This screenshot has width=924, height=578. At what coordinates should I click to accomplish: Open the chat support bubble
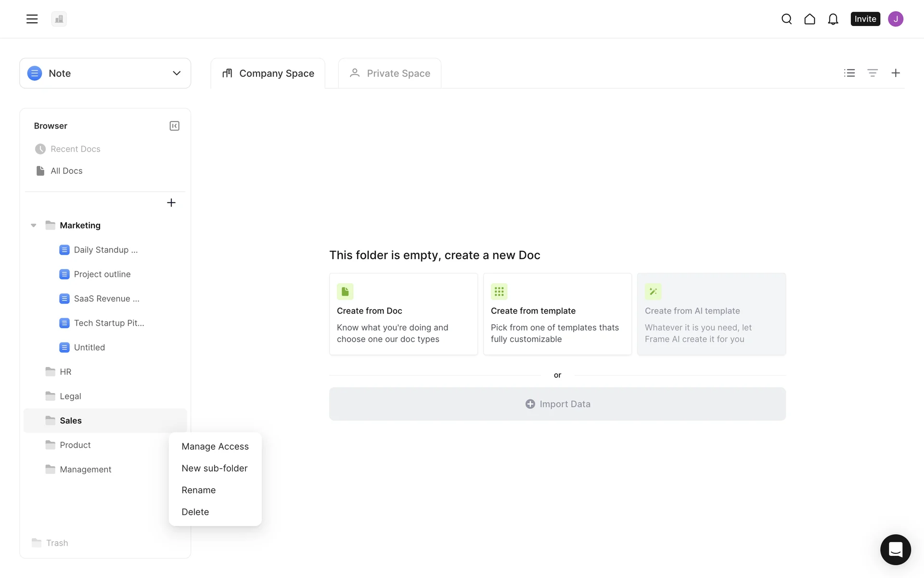point(895,549)
